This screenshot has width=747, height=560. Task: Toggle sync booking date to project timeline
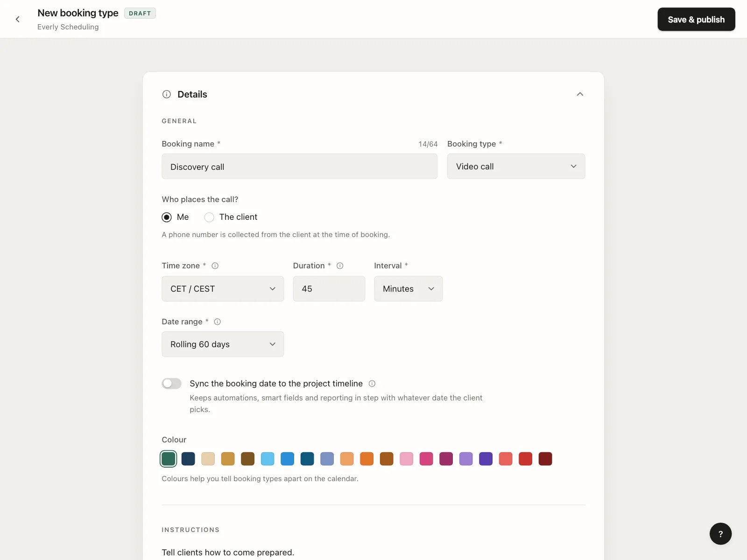coord(172,384)
